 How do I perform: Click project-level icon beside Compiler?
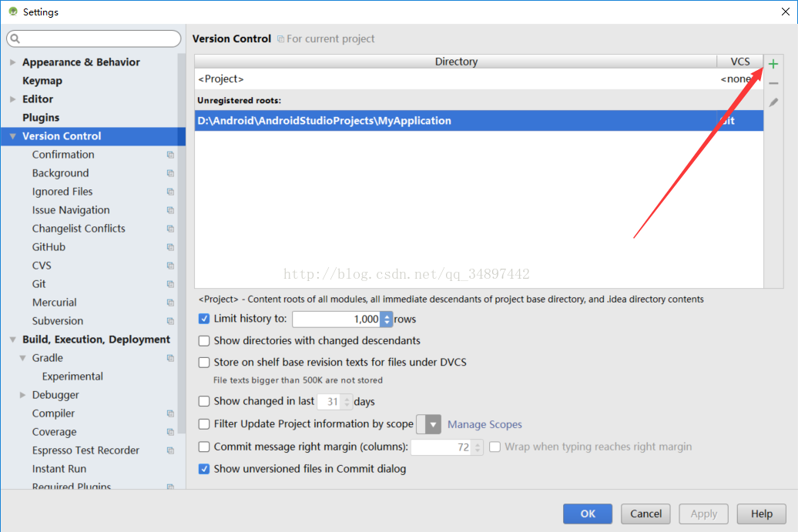tap(170, 413)
